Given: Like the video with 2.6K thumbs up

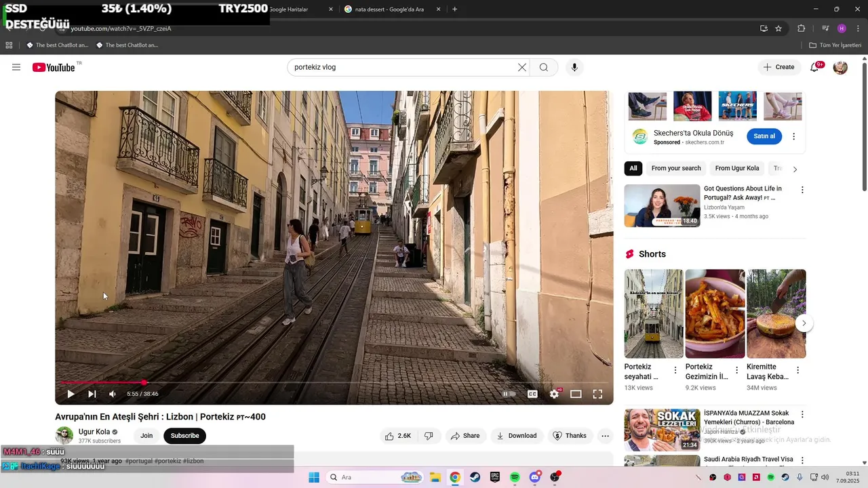Looking at the screenshot, I should tap(398, 436).
